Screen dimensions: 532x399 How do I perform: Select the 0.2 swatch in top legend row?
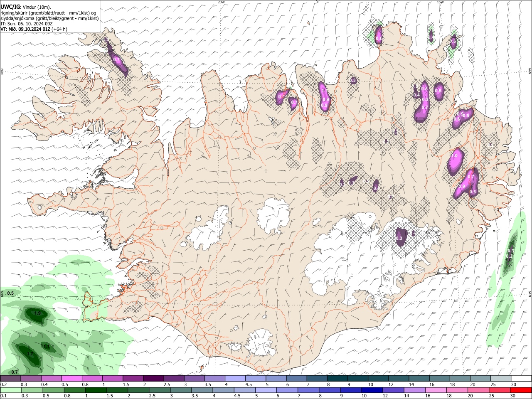tap(10, 378)
